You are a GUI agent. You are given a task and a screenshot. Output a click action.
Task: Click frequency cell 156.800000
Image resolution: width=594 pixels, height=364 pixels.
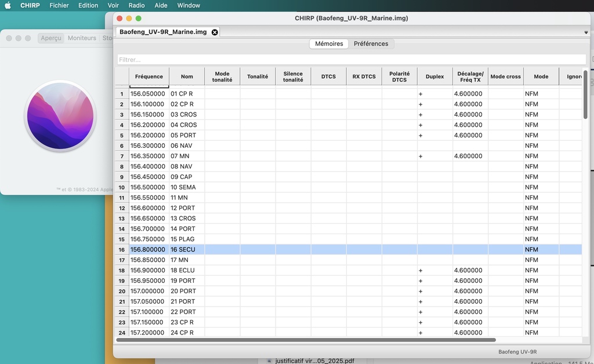point(149,250)
